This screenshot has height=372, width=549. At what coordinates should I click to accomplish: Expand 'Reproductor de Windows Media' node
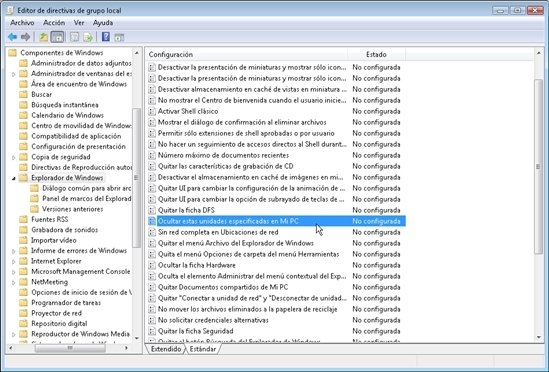click(14, 335)
